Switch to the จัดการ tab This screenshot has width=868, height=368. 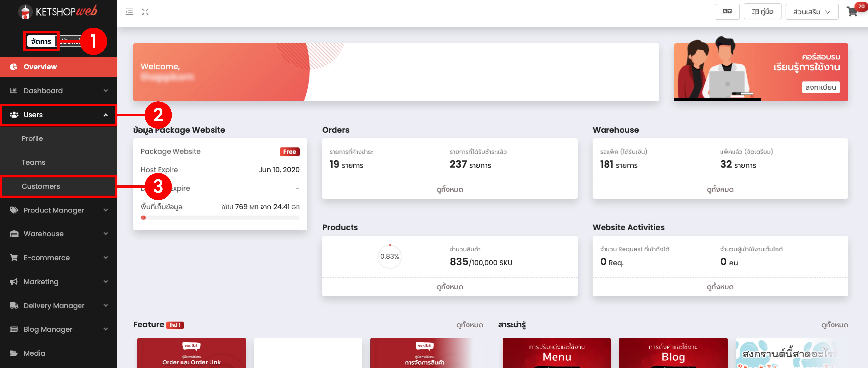[41, 41]
